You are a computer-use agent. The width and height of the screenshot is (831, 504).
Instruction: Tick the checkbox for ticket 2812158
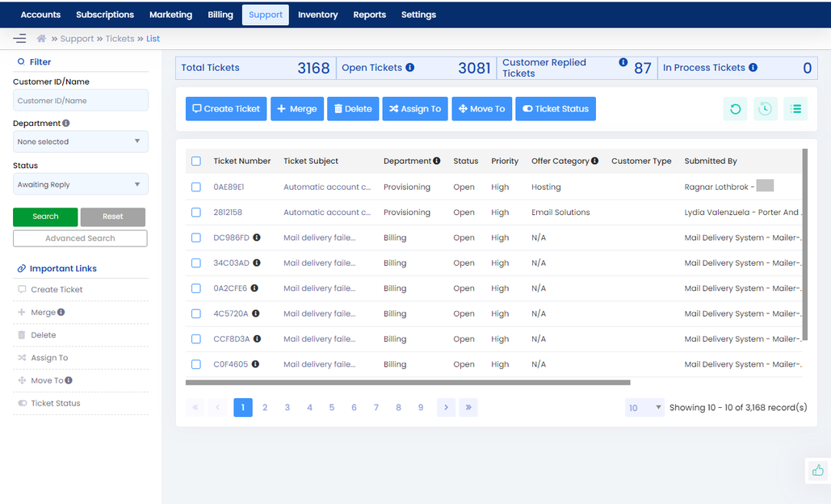point(195,212)
